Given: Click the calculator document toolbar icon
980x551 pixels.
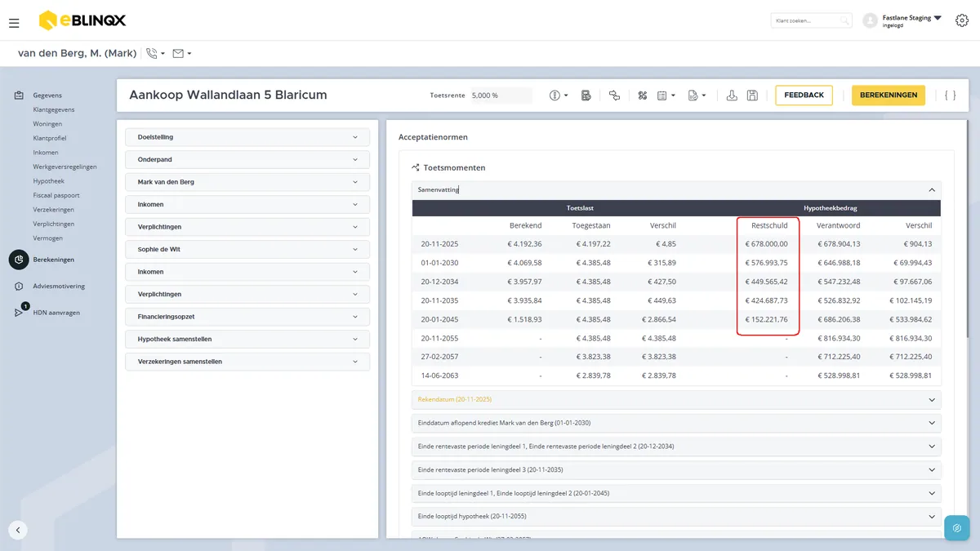Looking at the screenshot, I should coord(586,96).
